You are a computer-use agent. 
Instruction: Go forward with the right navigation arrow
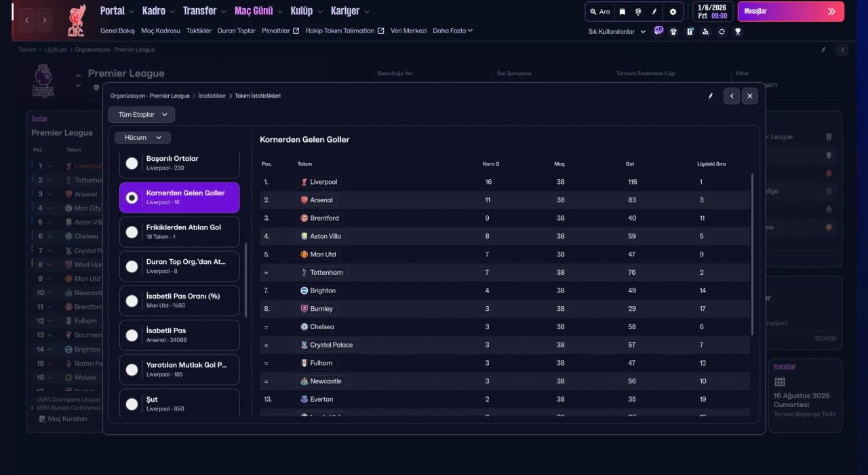pos(45,20)
